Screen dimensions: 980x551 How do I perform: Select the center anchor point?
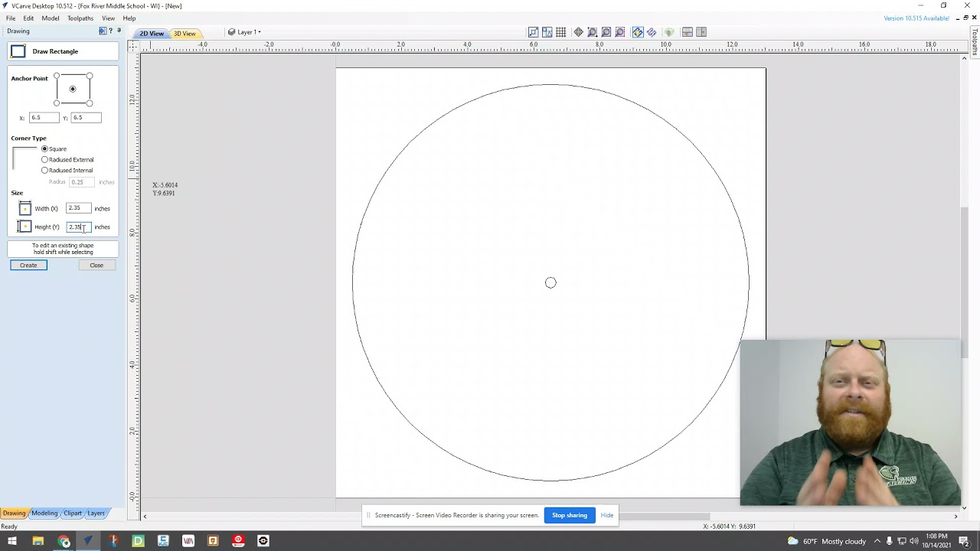point(73,89)
